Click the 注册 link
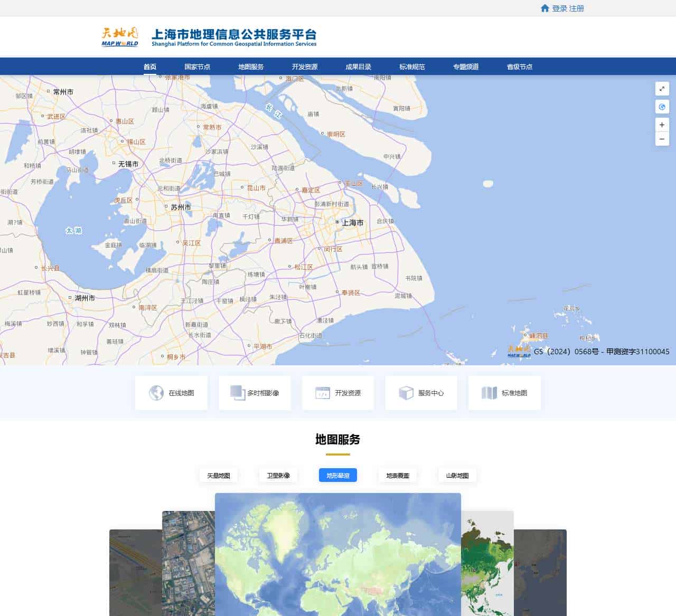 point(577,8)
